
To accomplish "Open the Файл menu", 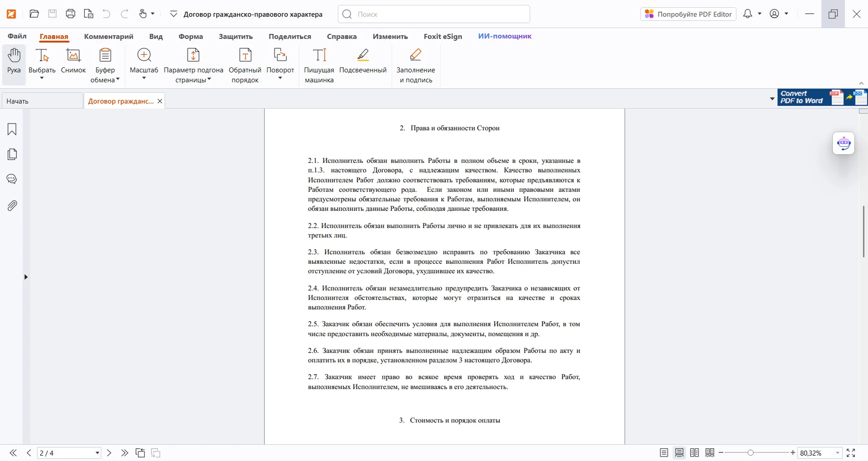I will (17, 36).
